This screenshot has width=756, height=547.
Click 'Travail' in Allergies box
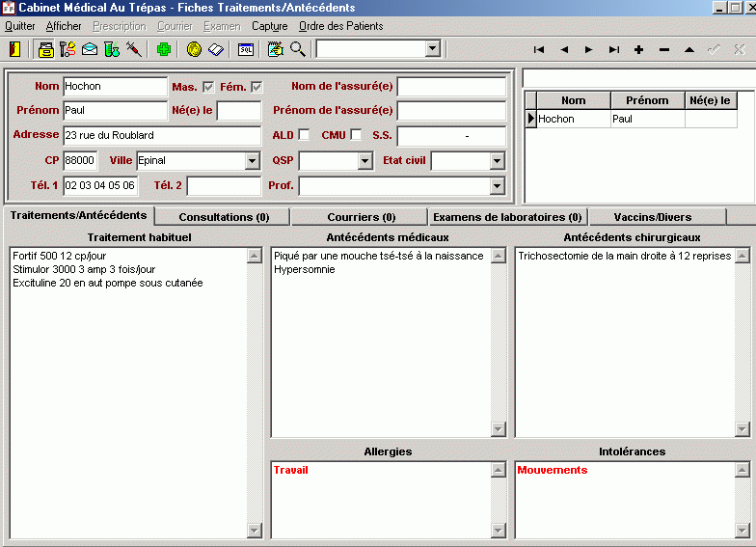[291, 470]
